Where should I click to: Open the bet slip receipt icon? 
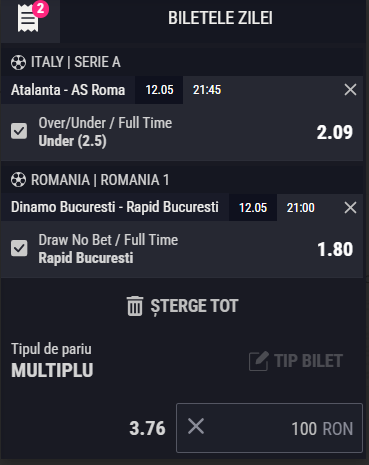coord(28,19)
